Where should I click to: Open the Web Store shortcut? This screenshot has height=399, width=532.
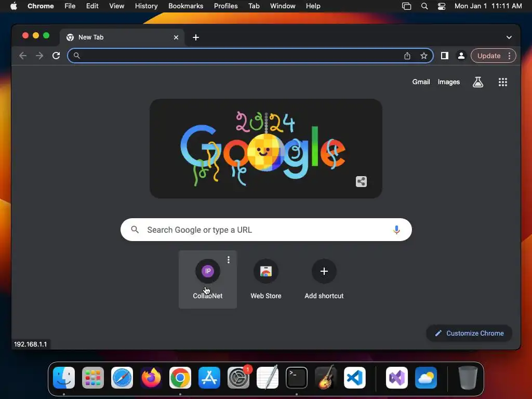click(266, 279)
